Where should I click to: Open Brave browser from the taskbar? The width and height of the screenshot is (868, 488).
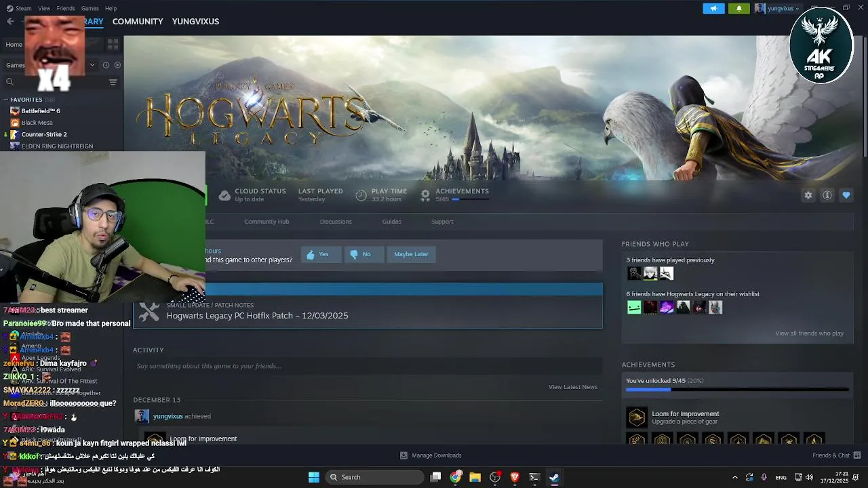(x=515, y=477)
